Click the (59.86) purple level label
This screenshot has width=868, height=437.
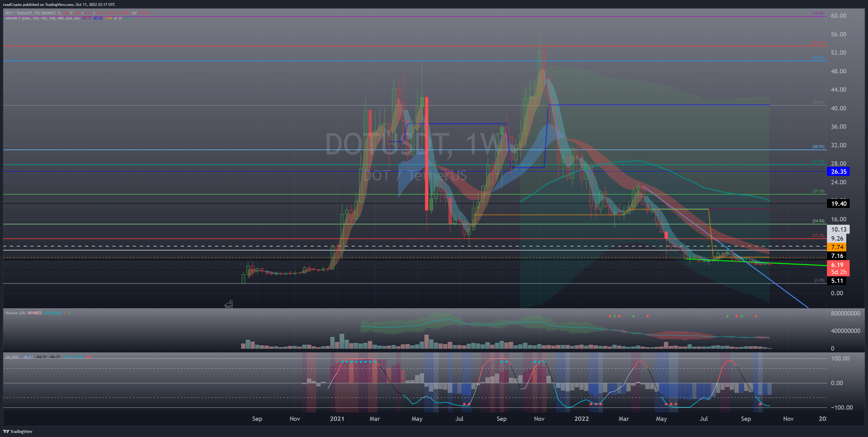pyautogui.click(x=819, y=13)
